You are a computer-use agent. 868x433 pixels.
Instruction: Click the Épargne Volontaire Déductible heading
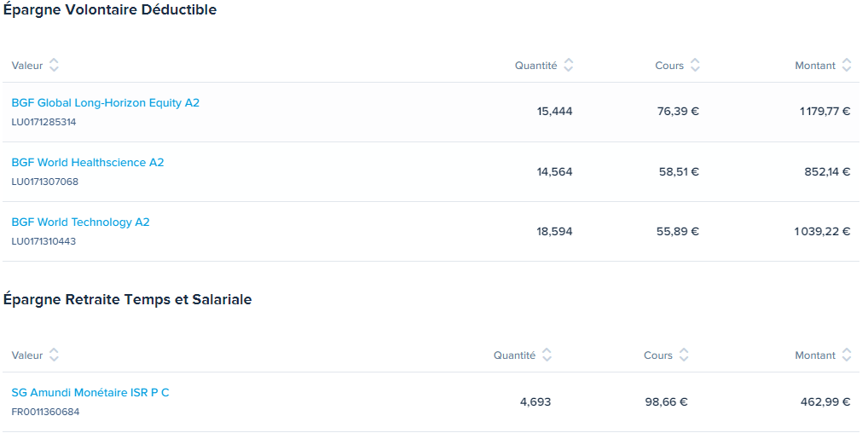coord(110,10)
